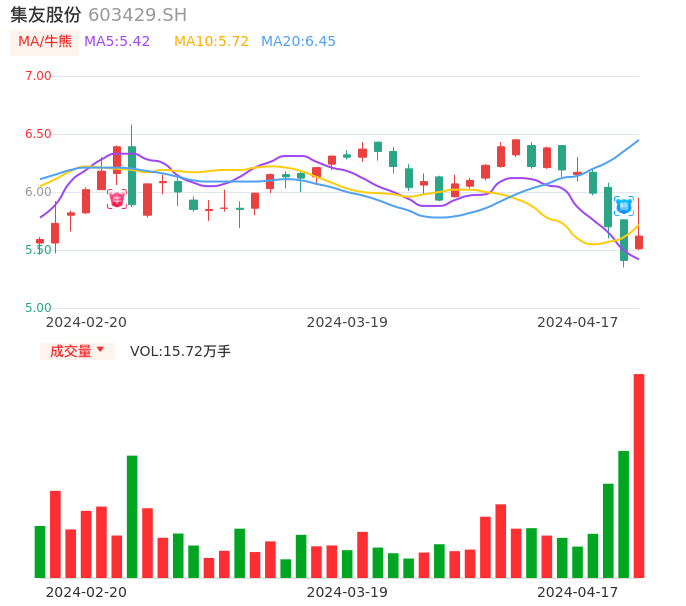The height and width of the screenshot is (606, 686).
Task: Click the tallest green volume bar on left
Action: (132, 516)
